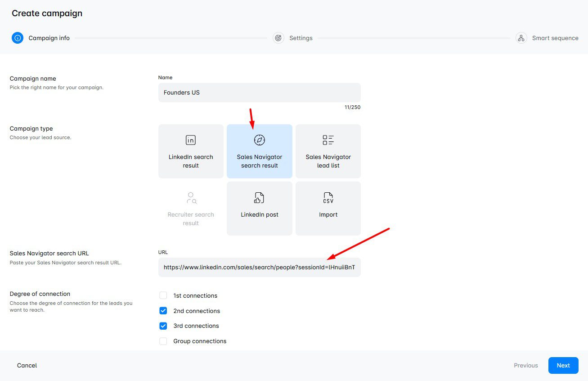This screenshot has width=588, height=381.
Task: Click 'Pick the right name' helper text
Action: coord(57,87)
